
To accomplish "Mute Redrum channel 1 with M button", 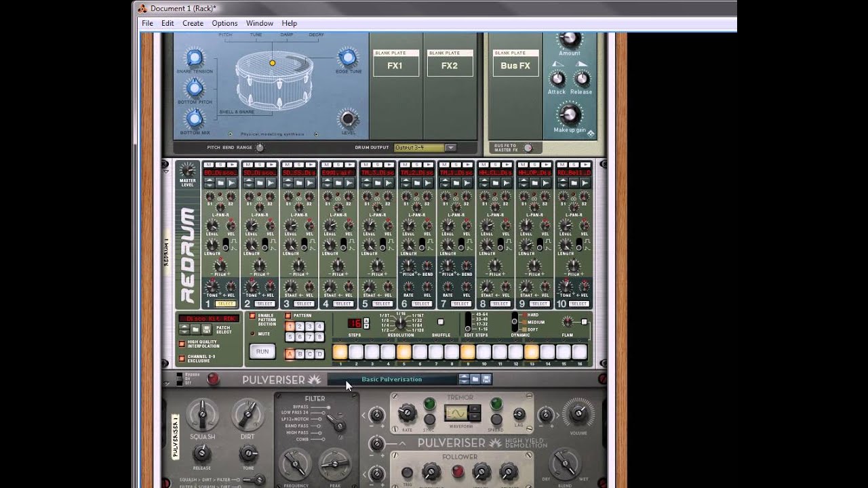I will [x=208, y=165].
